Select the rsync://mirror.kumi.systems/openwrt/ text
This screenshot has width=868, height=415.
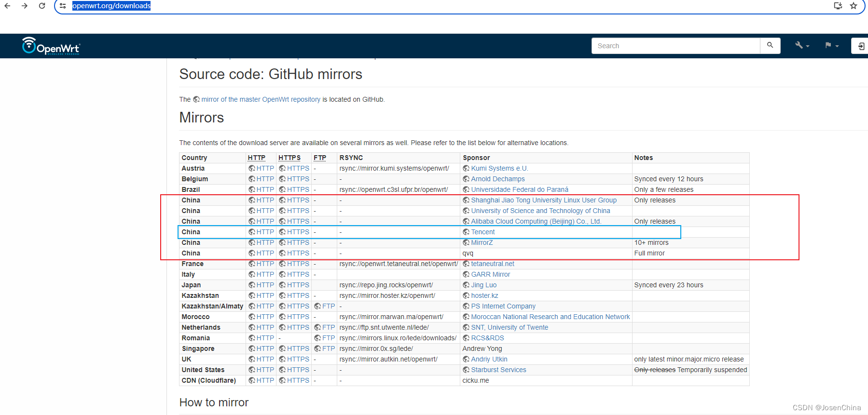(x=394, y=168)
